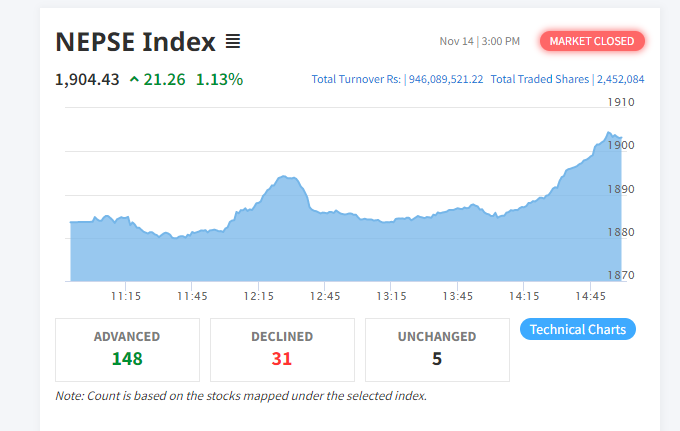Click the note text below the count cards

(241, 395)
